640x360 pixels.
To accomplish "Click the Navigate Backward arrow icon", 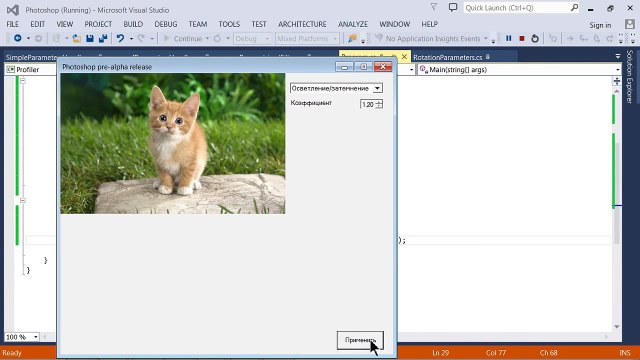I will (18, 38).
